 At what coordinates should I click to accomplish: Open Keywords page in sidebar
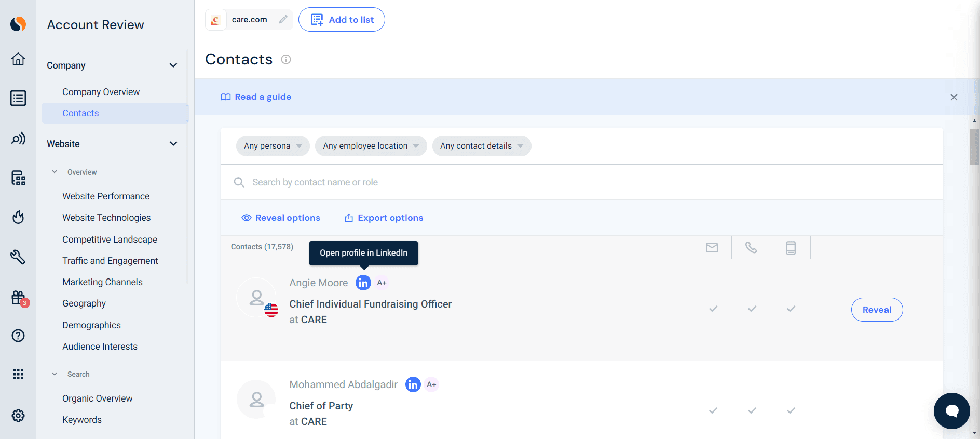pos(82,420)
